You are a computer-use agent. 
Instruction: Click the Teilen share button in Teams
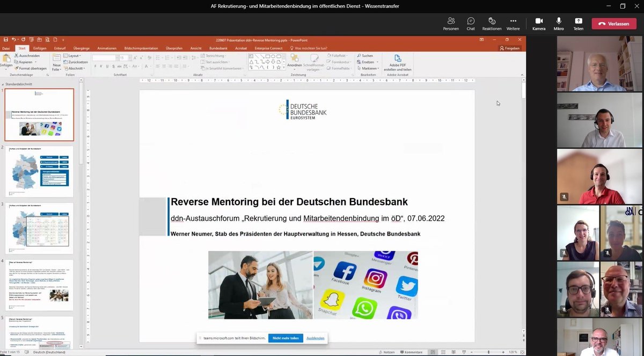(x=579, y=24)
